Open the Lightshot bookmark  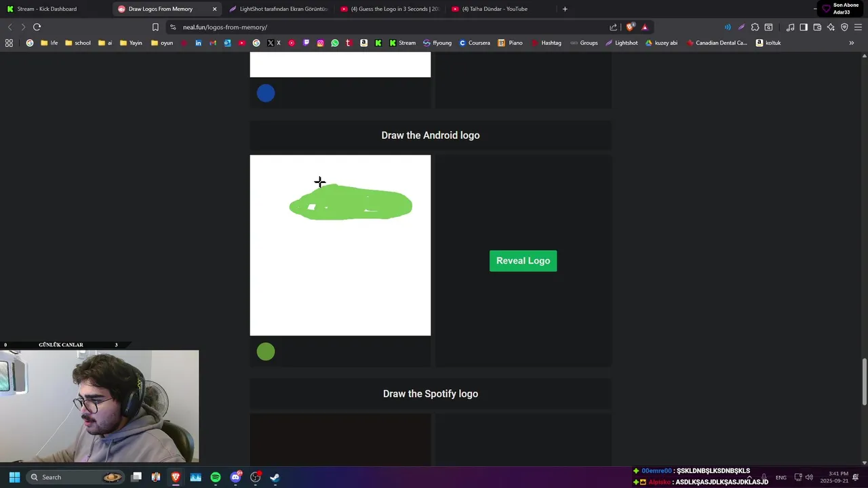[x=621, y=43]
